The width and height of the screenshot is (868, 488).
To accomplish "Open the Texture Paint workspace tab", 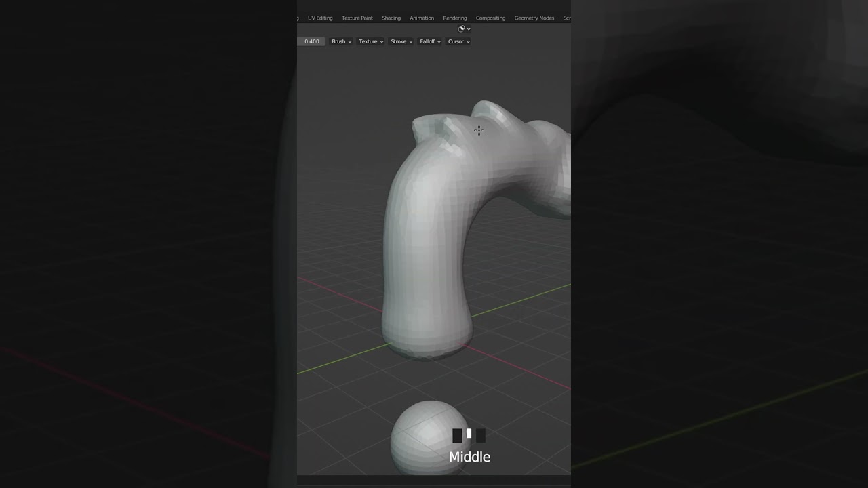I will [x=357, y=18].
